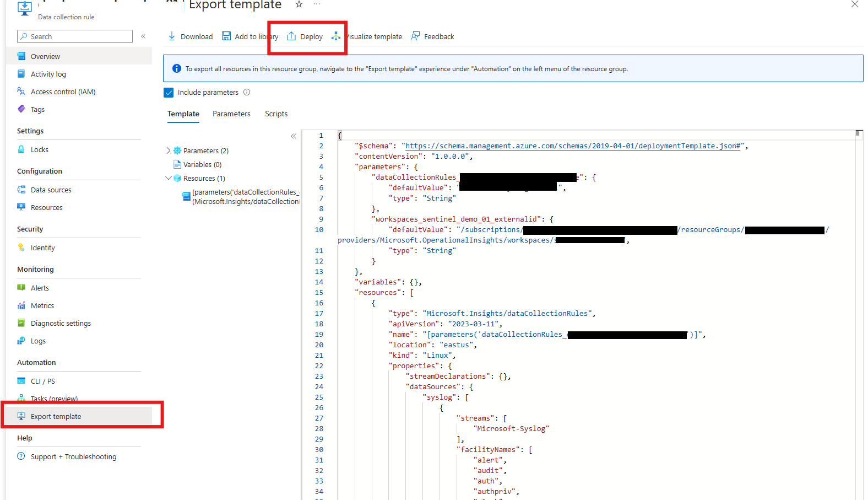Click the Download button label
This screenshot has height=500, width=868.
pos(197,37)
